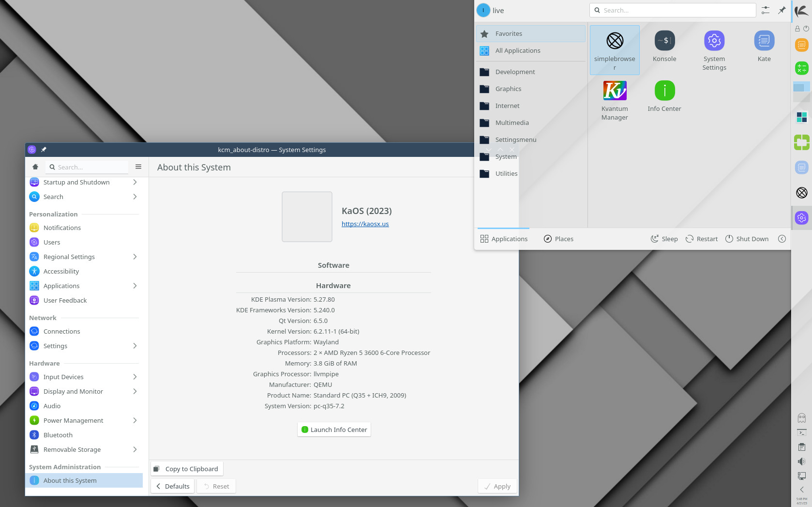Screen dimensions: 812x507
Task: Open the green Octopi-style icon in panel
Action: [x=802, y=142]
